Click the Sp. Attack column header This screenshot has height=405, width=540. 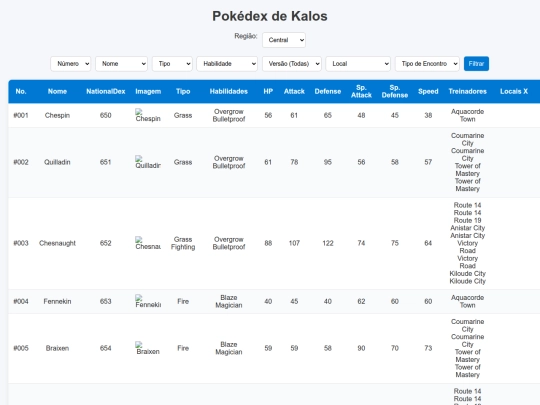coord(361,91)
